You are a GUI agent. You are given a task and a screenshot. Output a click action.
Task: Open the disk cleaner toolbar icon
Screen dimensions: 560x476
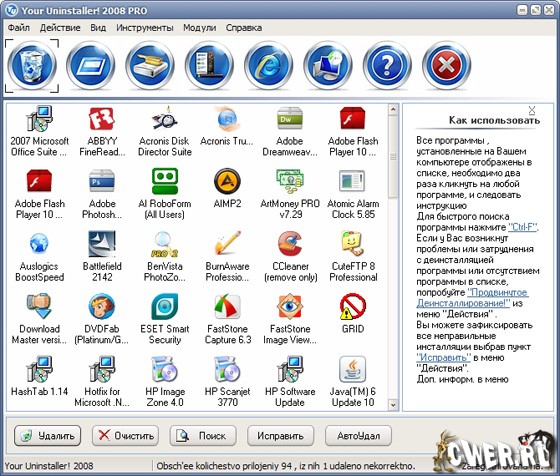click(x=150, y=66)
